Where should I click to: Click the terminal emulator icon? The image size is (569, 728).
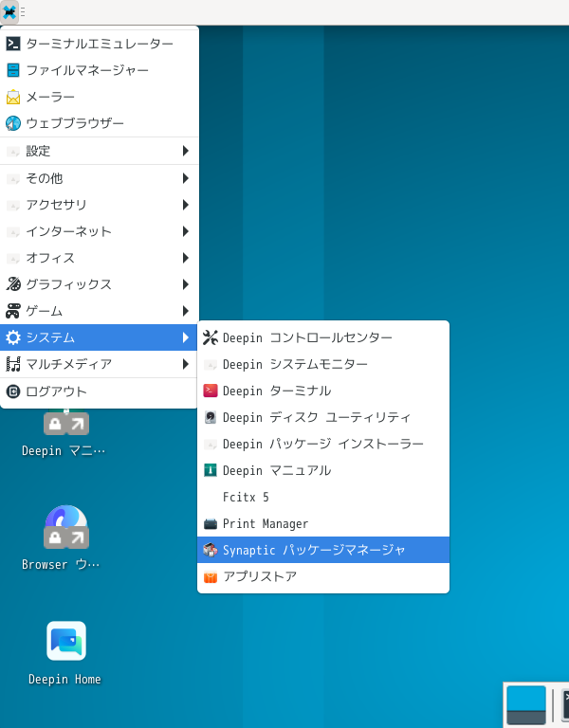13,44
